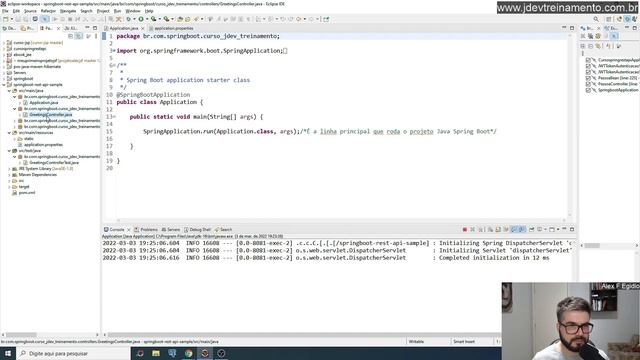Screen dimensions: 640x360
Task: Terminate the running app with red stop
Action: 464,229
